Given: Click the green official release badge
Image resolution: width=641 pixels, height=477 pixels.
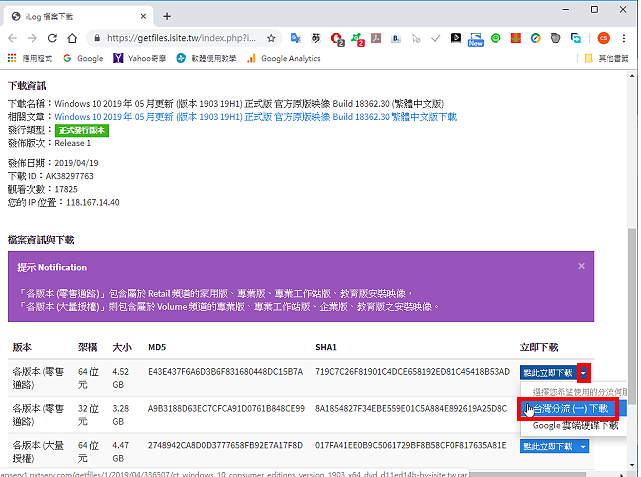Looking at the screenshot, I should click(x=82, y=130).
